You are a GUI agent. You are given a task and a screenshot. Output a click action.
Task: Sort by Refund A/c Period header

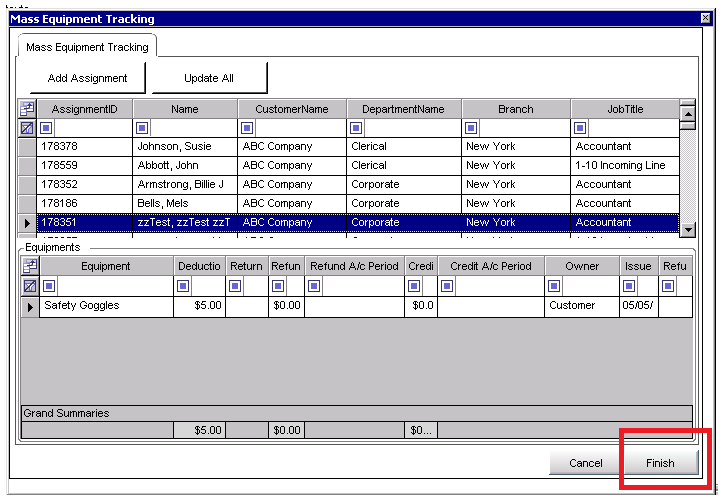[x=354, y=266]
